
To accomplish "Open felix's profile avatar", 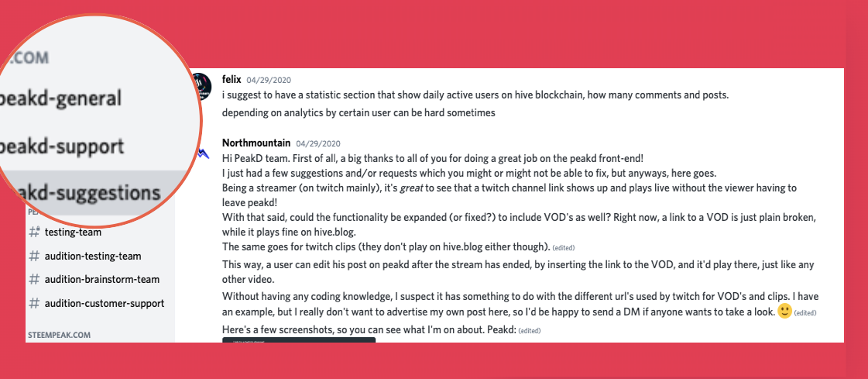I will pos(201,87).
